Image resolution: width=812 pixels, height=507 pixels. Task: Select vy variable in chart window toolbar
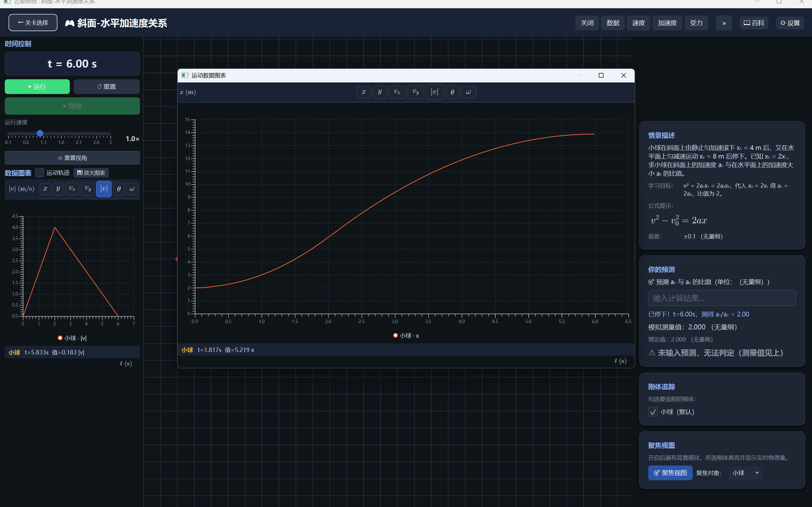416,92
